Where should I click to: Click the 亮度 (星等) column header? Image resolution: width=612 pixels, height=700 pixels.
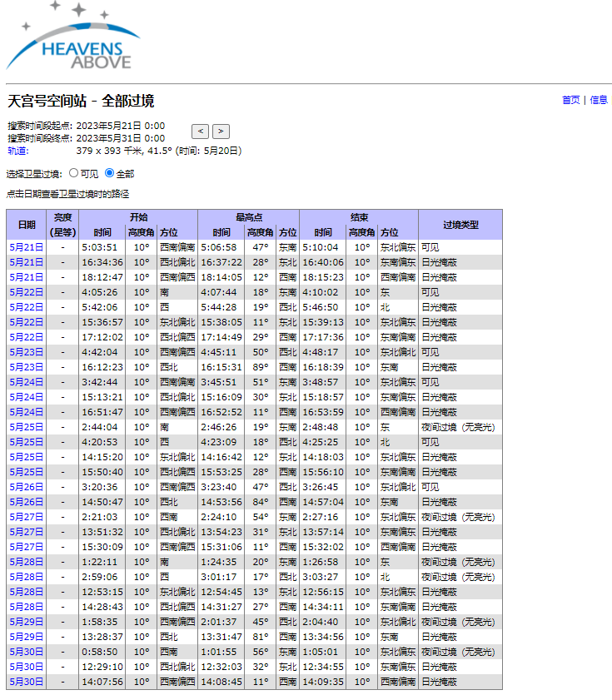click(62, 225)
